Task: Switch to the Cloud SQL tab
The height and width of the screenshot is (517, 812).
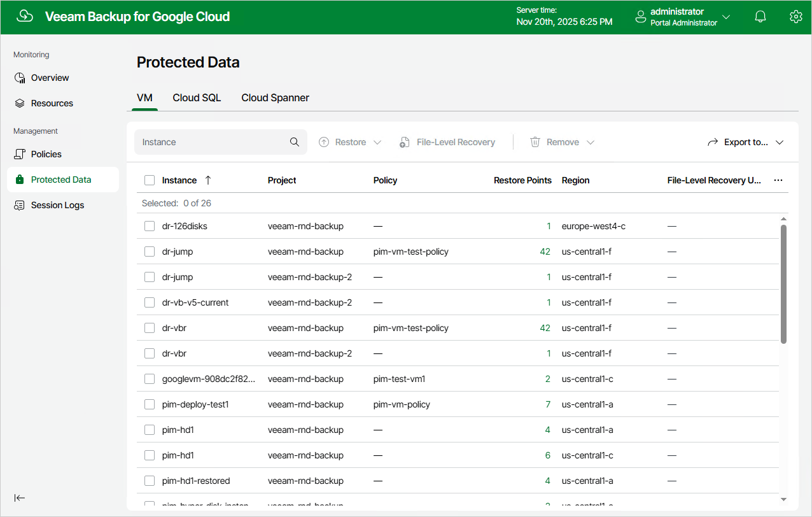Action: tap(197, 98)
